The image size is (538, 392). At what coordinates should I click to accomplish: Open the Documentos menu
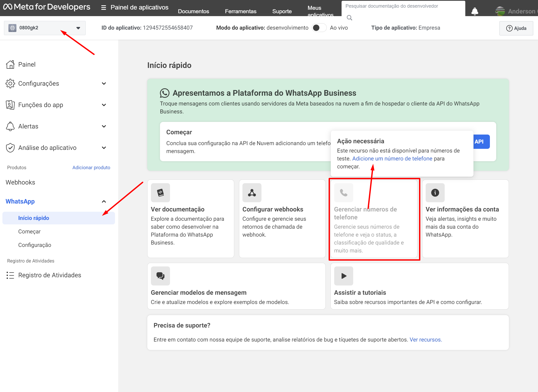pyautogui.click(x=194, y=11)
